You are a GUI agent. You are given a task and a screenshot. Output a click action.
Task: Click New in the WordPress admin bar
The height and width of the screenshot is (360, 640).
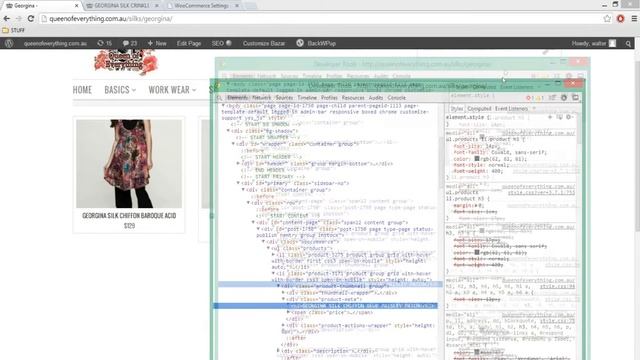[x=157, y=43]
